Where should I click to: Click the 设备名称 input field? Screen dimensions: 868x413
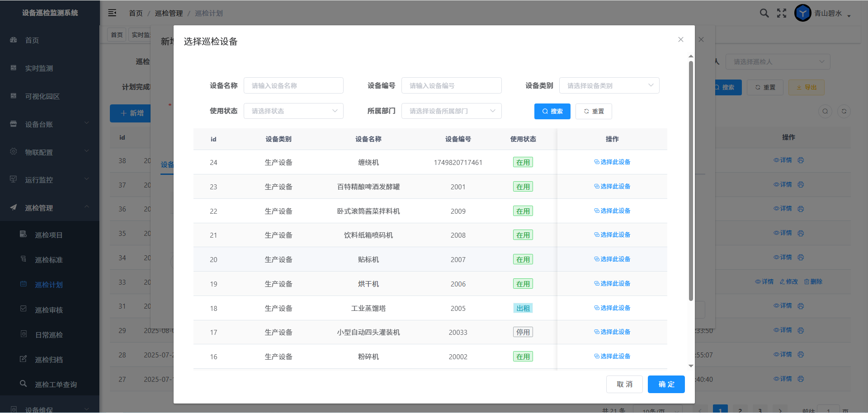(x=293, y=86)
